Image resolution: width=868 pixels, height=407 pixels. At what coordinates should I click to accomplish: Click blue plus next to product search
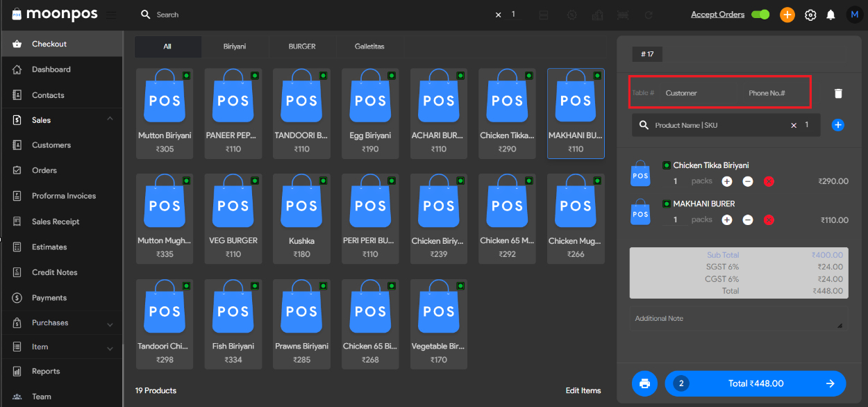[838, 125]
